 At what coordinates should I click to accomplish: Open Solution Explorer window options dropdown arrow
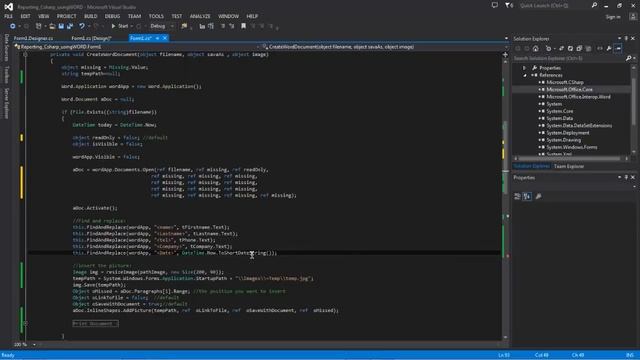tap(619, 38)
